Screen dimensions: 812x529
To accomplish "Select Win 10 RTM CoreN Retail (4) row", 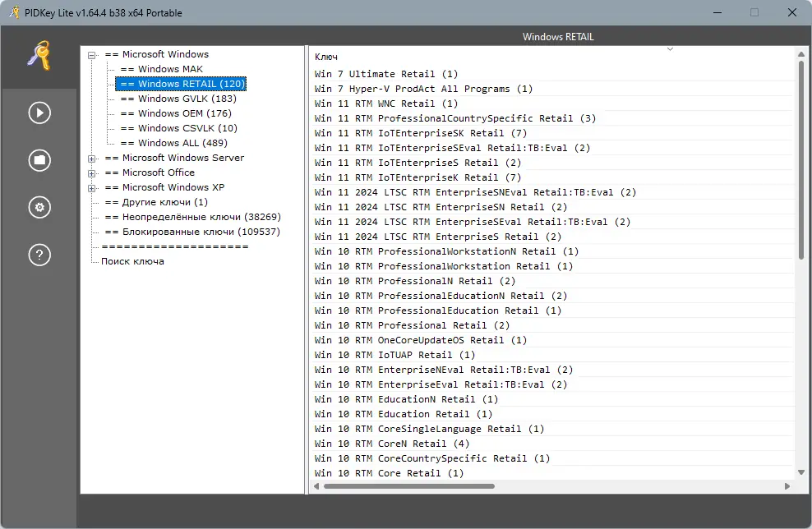I will point(551,444).
